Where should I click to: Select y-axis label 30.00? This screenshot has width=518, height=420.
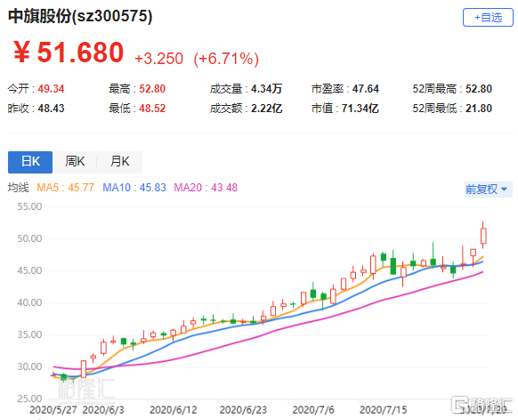point(29,367)
